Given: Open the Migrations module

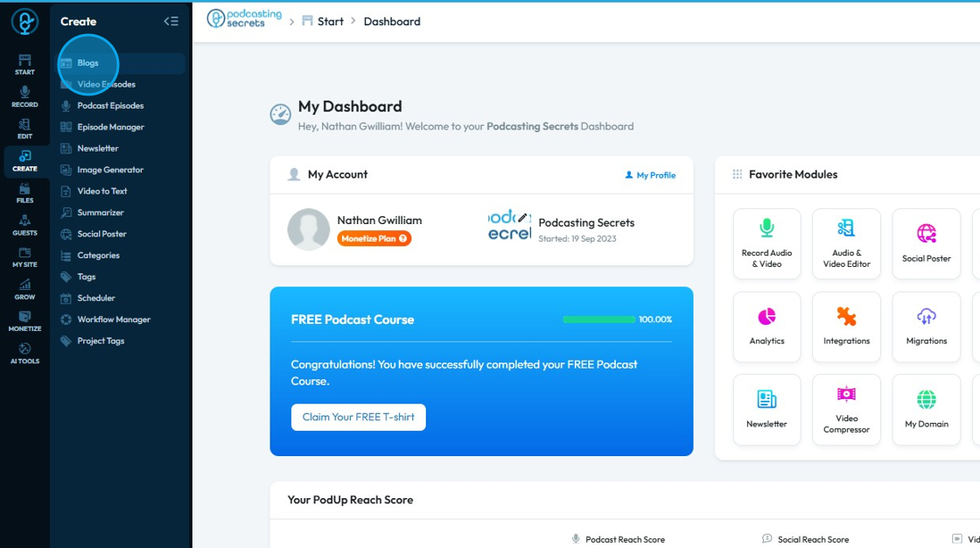Looking at the screenshot, I should coord(927,327).
